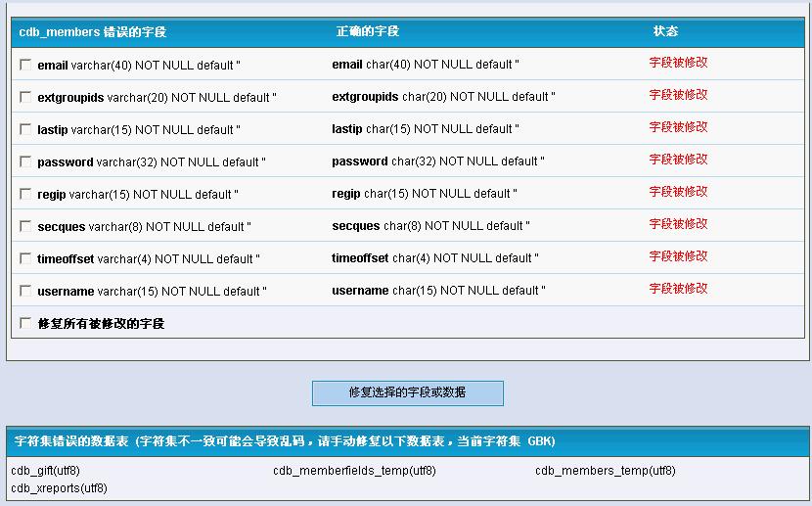Click the 状态 column header
The width and height of the screenshot is (812, 506).
tap(665, 31)
